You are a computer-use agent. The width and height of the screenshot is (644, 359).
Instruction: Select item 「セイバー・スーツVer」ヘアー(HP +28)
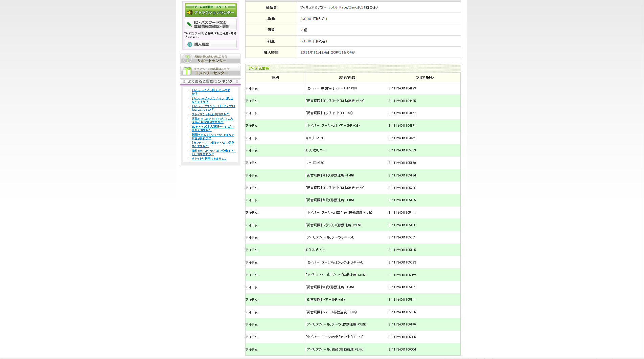click(332, 126)
